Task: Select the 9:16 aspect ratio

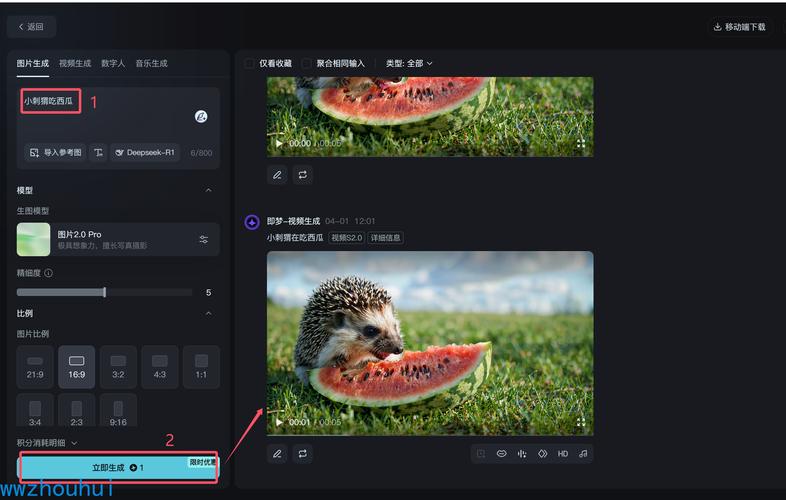Action: 118,411
